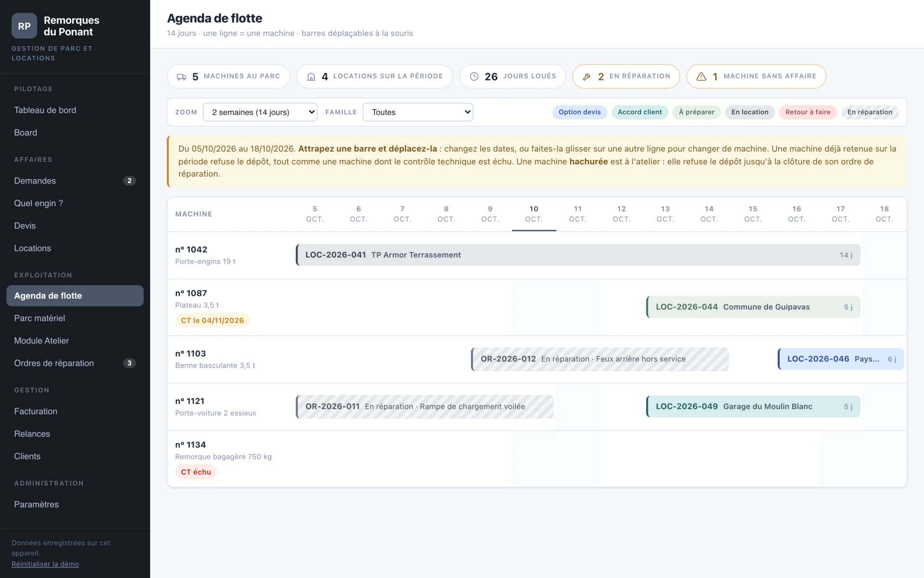Select LOC-2026-041 TP Armor Terrassement bar
This screenshot has width=924, height=578.
click(578, 255)
